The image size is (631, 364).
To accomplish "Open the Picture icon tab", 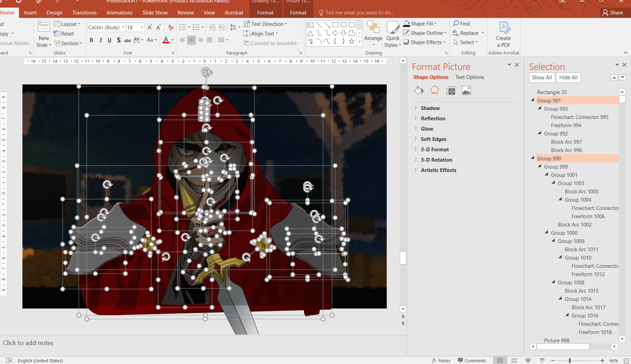I will [x=466, y=91].
